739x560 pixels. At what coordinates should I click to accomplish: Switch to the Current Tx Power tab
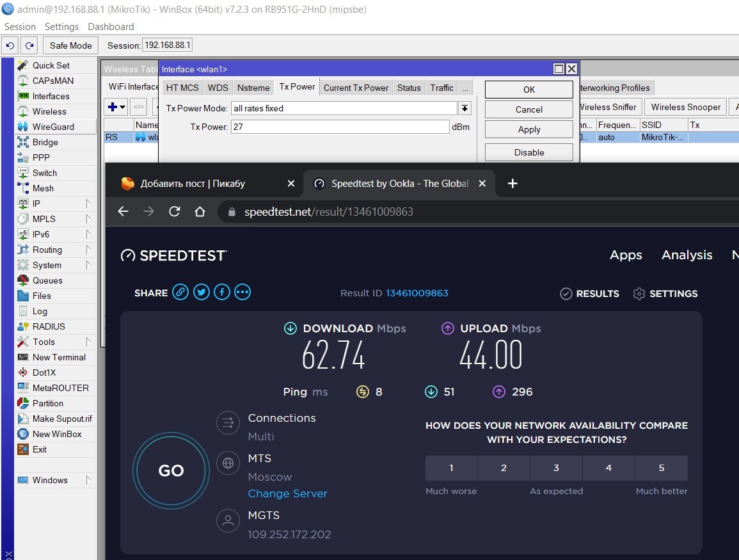356,88
